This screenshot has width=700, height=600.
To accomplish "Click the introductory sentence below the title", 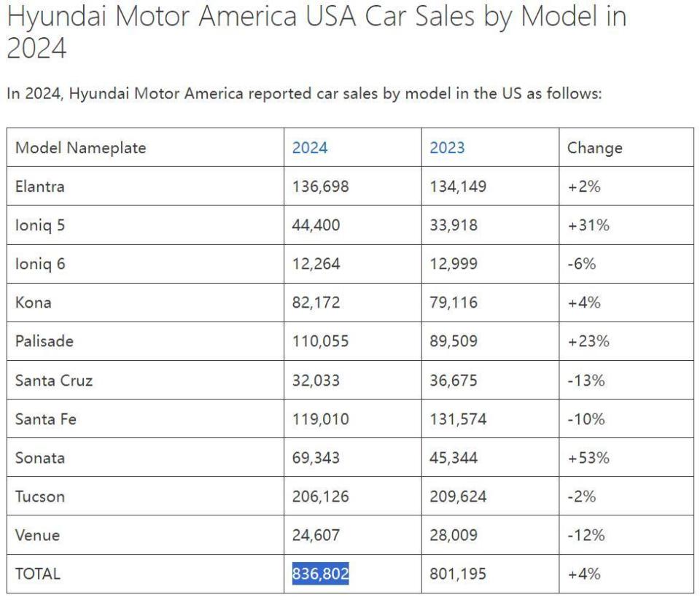I will pos(303,93).
